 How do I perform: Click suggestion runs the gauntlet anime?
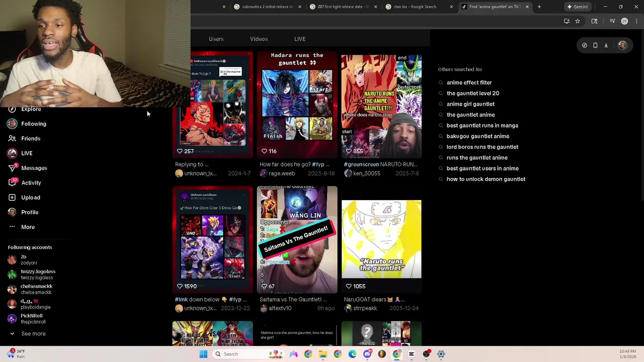(477, 158)
